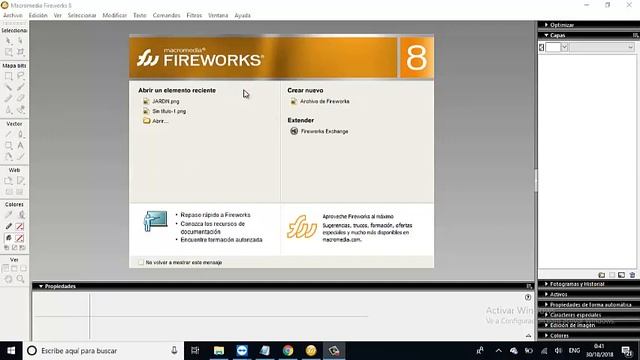Image resolution: width=640 pixels, height=360 pixels.
Task: Click the trash icon in Capas panel
Action: 632,275
